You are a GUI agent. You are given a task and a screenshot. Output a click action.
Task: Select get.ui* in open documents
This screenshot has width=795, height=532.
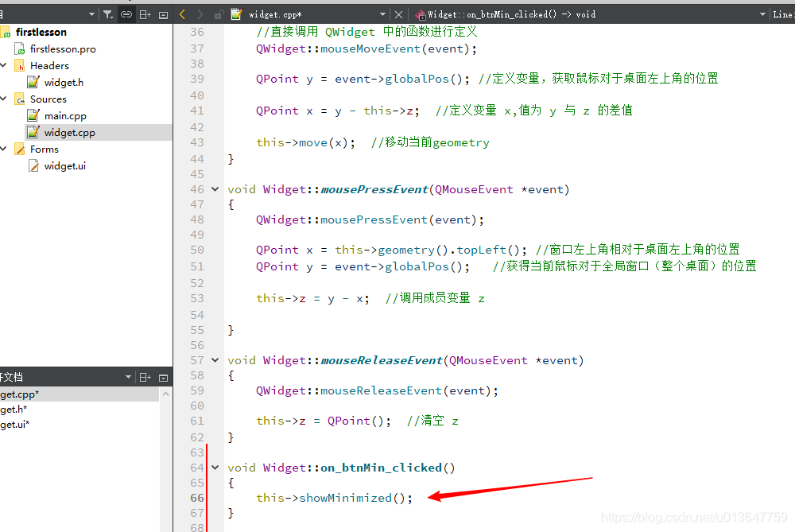click(14, 425)
